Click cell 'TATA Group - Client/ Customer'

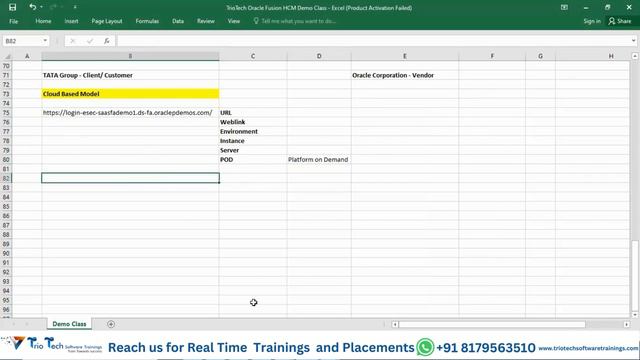[130, 75]
